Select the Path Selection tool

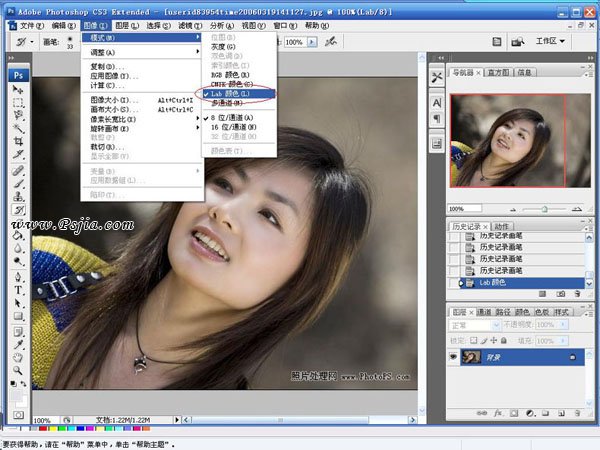pos(18,303)
